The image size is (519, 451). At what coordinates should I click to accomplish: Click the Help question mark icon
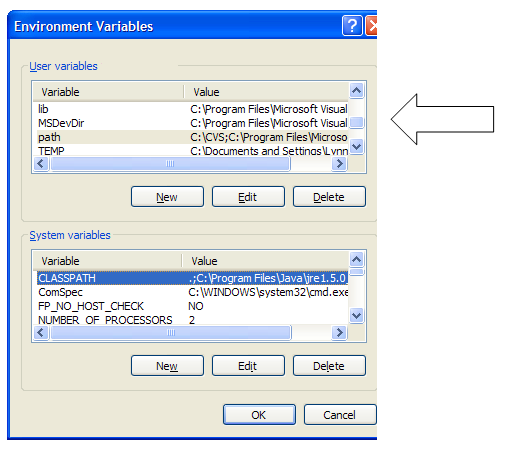tap(352, 25)
